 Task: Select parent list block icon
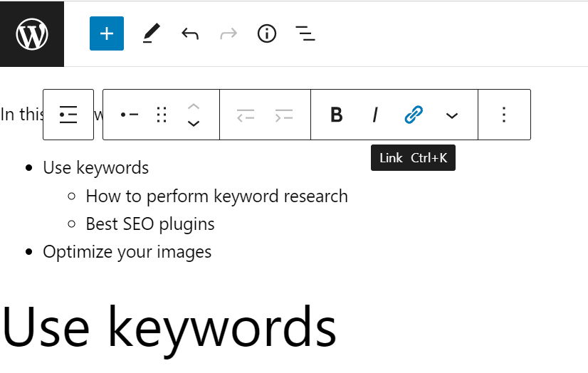click(x=68, y=115)
